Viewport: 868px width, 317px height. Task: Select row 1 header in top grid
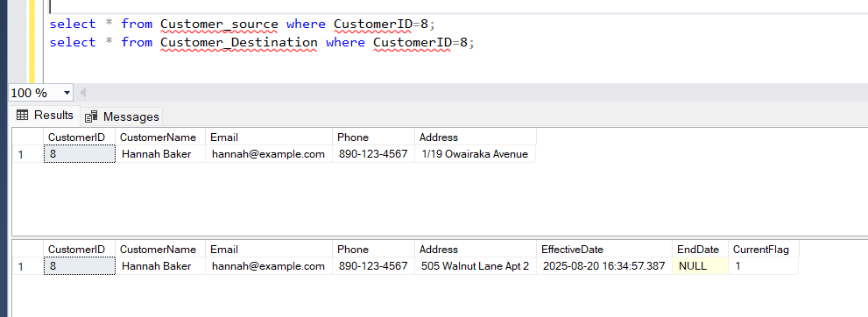(x=28, y=154)
